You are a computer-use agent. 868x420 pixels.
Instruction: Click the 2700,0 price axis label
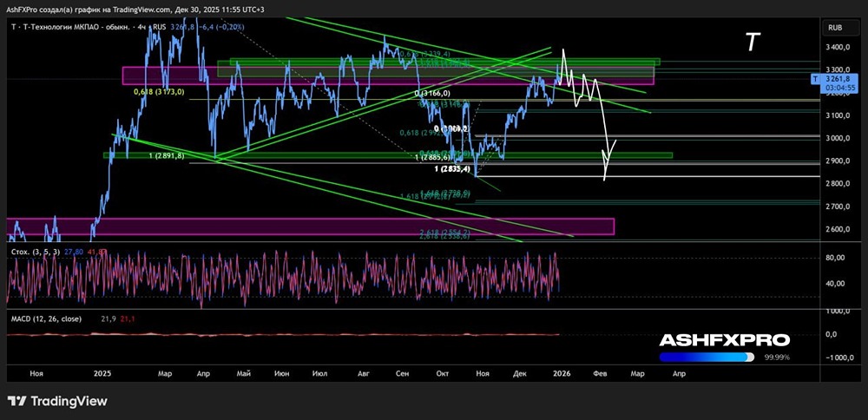click(838, 207)
